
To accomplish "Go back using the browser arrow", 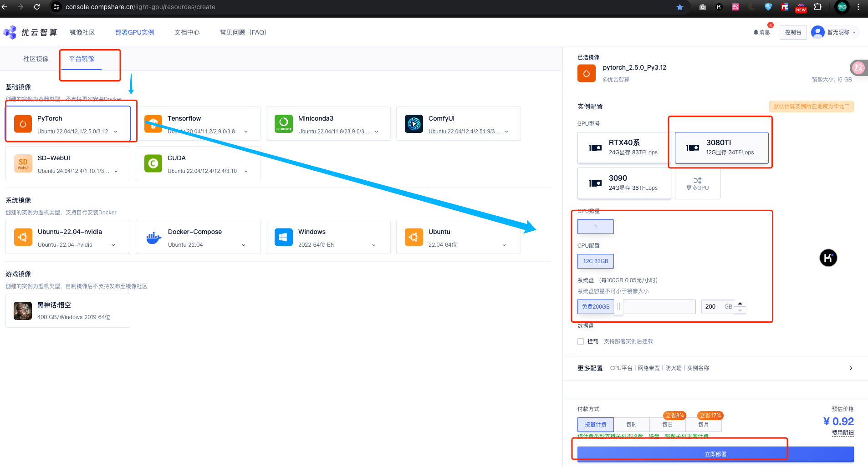I will 5,7.
